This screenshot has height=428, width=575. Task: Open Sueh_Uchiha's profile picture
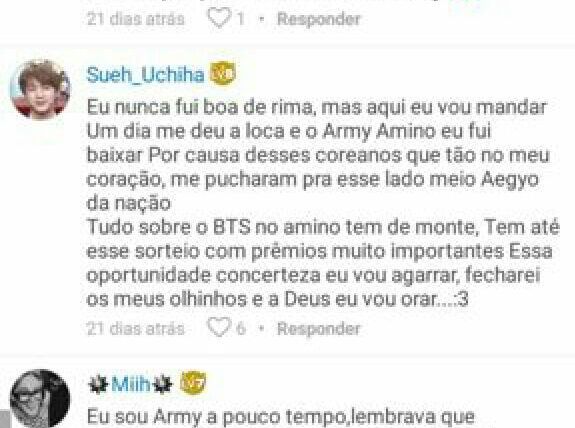(x=40, y=89)
